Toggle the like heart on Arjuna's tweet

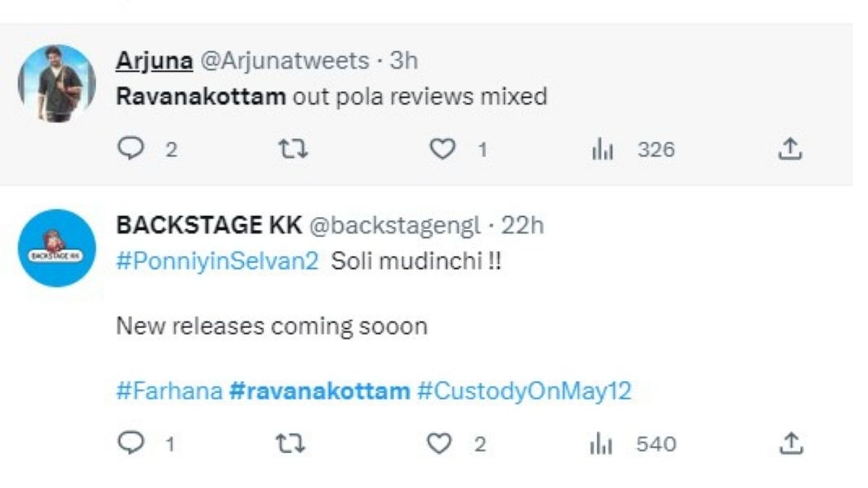pyautogui.click(x=442, y=149)
